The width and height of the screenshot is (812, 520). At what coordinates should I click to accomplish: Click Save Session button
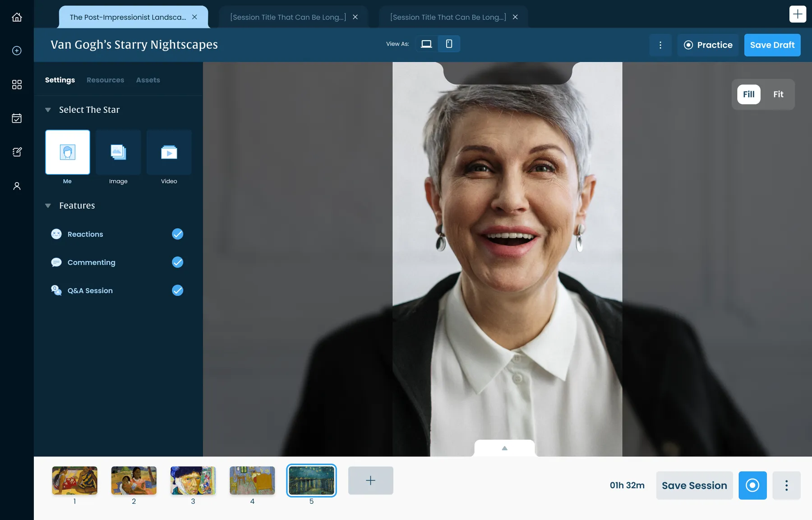694,485
